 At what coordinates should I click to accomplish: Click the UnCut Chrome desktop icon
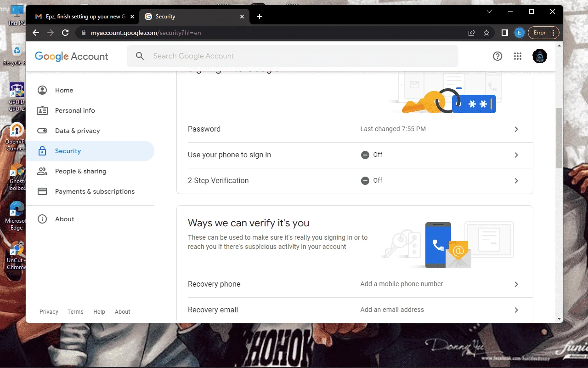tap(16, 255)
